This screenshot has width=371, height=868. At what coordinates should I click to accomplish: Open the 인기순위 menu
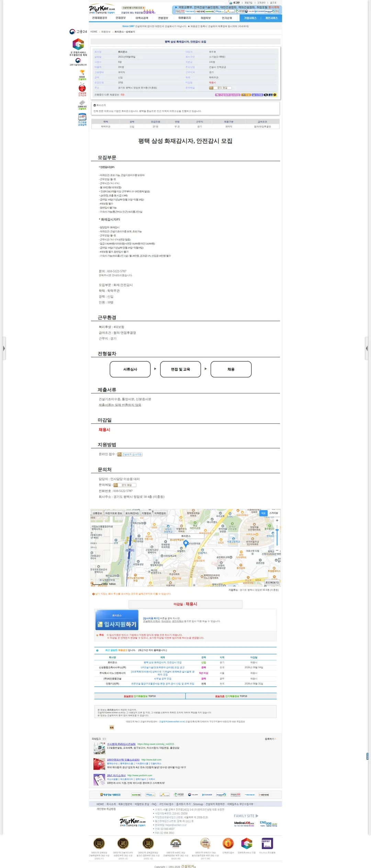[227, 18]
